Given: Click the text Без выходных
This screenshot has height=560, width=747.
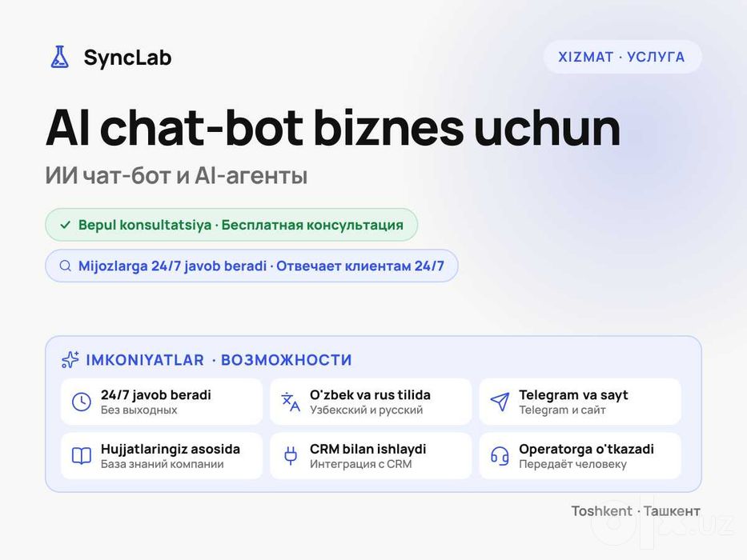Looking at the screenshot, I should coord(139,410).
